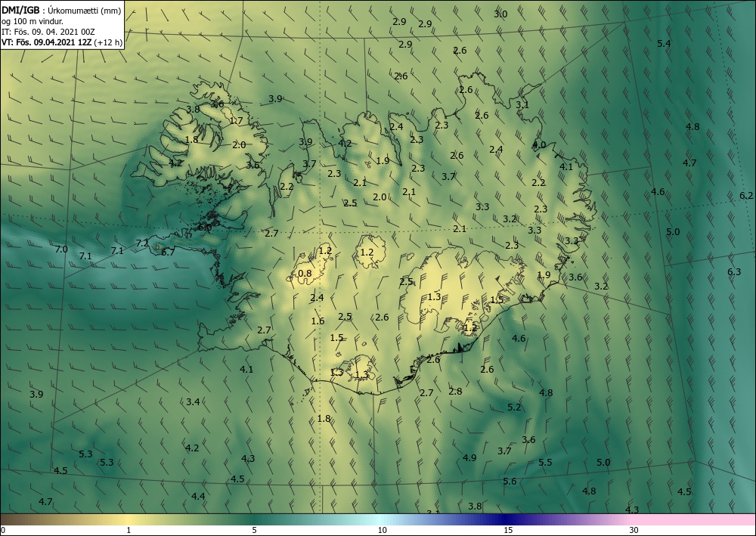Viewport: 756px width, 536px height.
Task: Click the 6.3 value on the map
Action: click(734, 272)
